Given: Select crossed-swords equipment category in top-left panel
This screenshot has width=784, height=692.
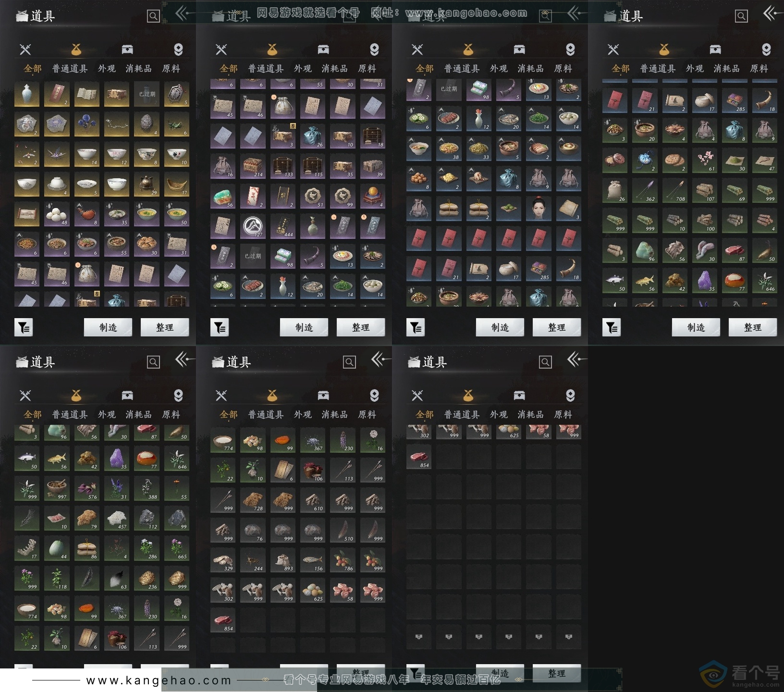Looking at the screenshot, I should click(x=25, y=49).
